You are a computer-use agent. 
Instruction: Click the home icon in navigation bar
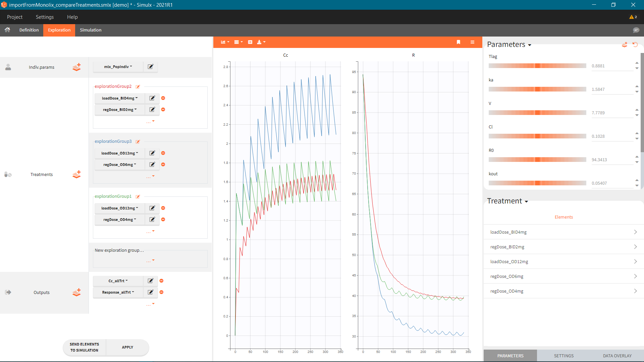7,30
